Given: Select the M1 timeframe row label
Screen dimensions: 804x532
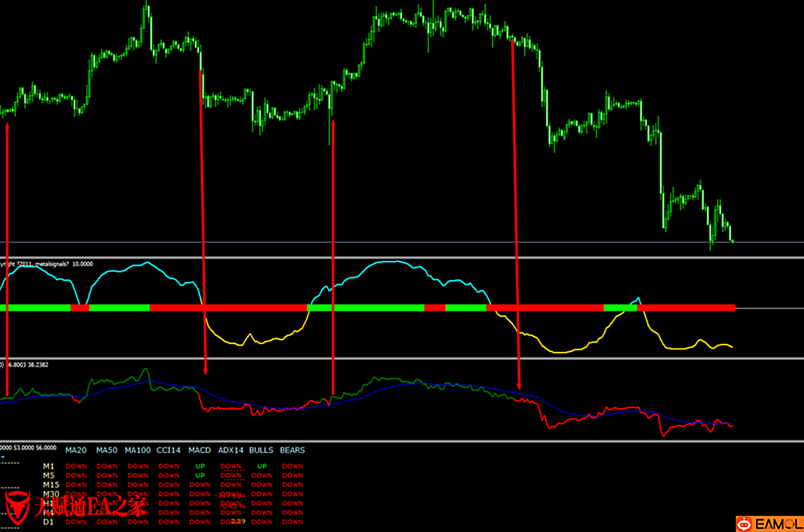Looking at the screenshot, I should tap(49, 466).
